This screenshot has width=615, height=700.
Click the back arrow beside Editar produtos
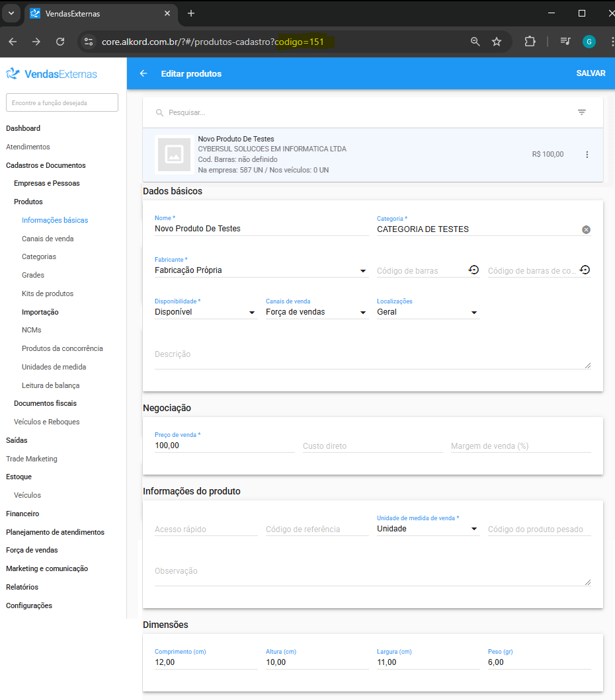pyautogui.click(x=143, y=73)
